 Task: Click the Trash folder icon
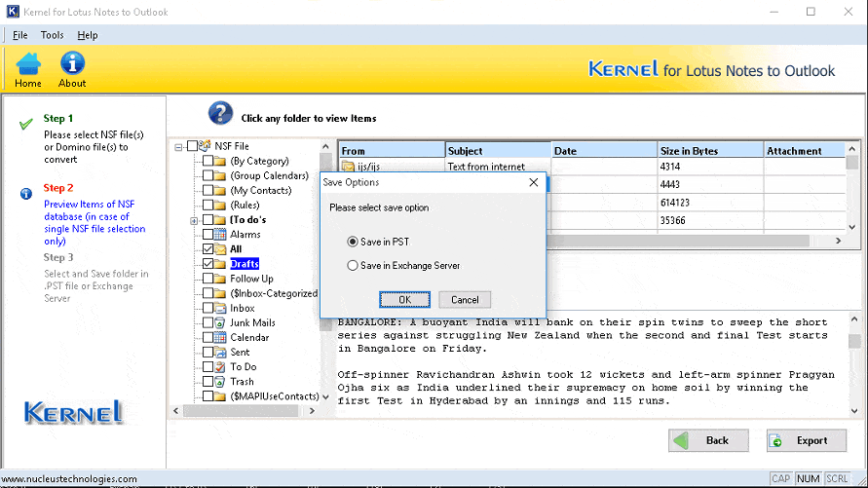pos(221,382)
